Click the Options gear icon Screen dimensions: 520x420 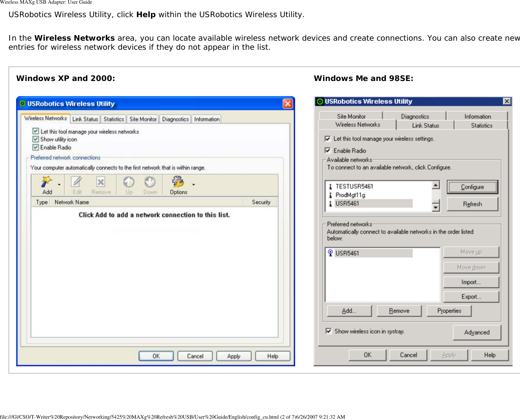178,182
